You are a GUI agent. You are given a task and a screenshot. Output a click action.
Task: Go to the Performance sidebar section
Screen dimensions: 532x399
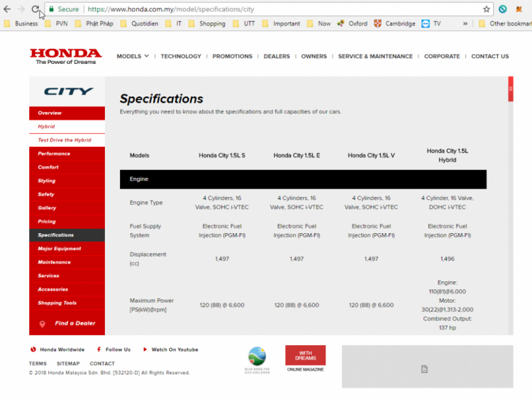click(67, 154)
